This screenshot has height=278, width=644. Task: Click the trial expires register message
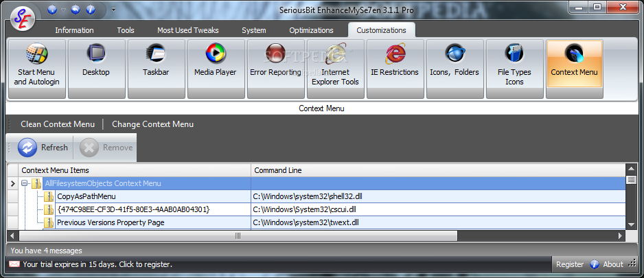97,264
